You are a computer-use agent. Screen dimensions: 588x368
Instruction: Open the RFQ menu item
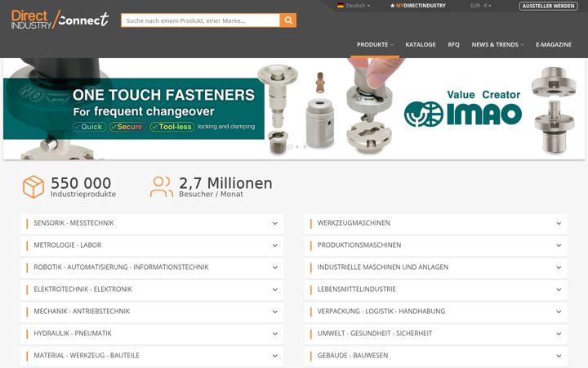coord(453,44)
